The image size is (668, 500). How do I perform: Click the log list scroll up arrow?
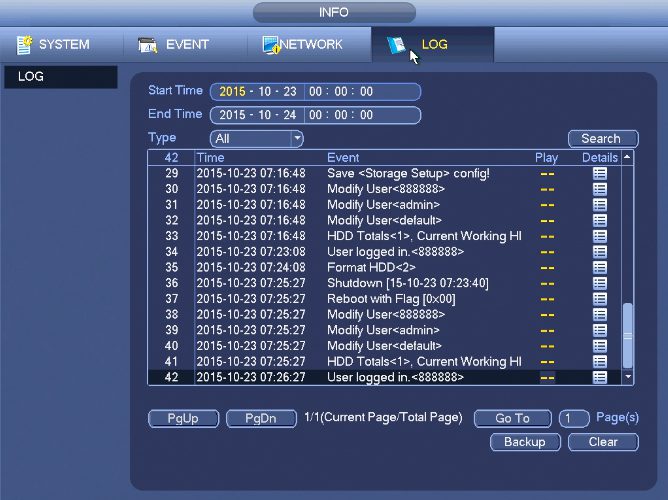click(627, 157)
